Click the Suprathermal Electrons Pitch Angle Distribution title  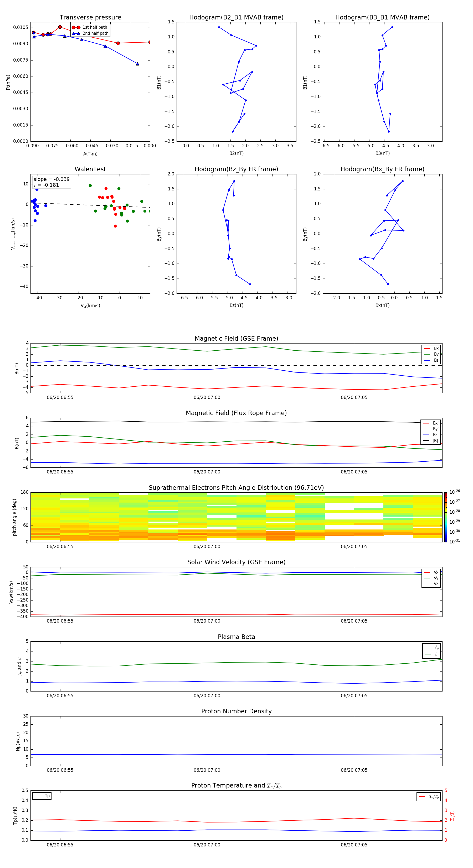point(236,488)
